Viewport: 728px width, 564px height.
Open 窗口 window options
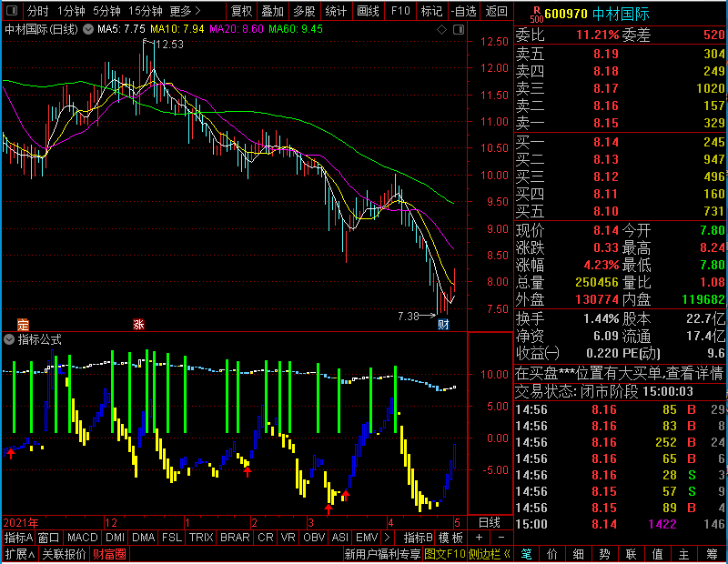[49, 538]
